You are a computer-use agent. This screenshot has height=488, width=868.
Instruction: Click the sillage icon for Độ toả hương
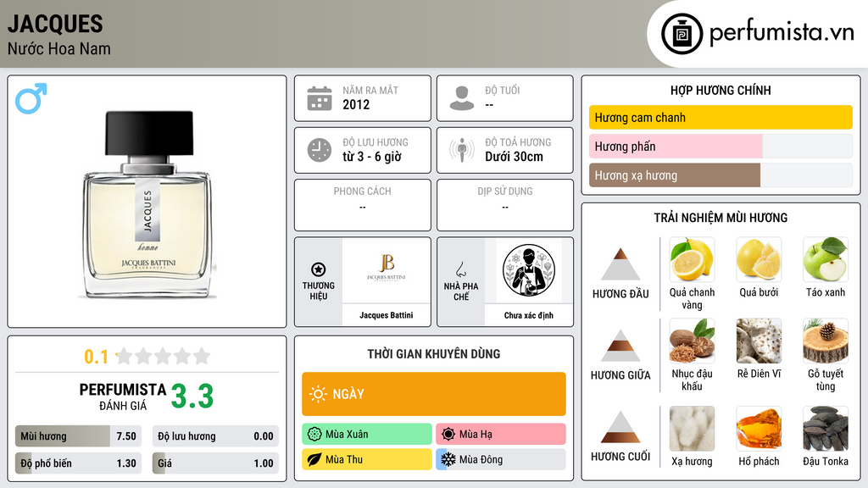tap(462, 150)
